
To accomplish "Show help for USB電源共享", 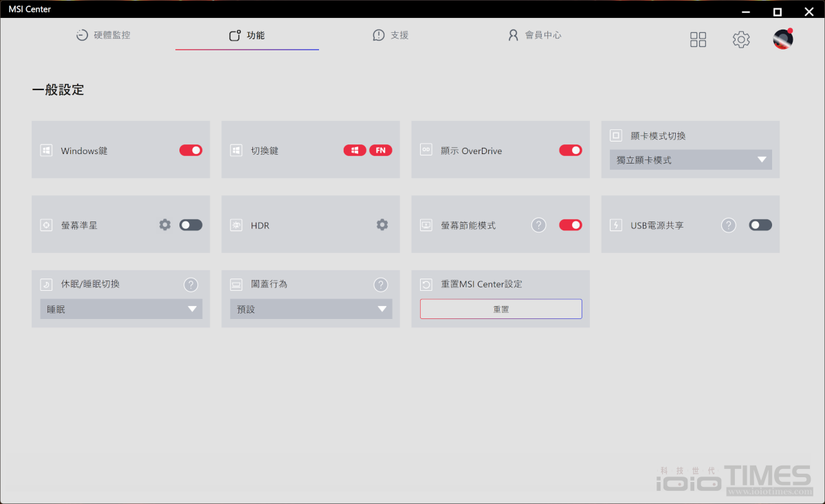I will click(x=729, y=225).
